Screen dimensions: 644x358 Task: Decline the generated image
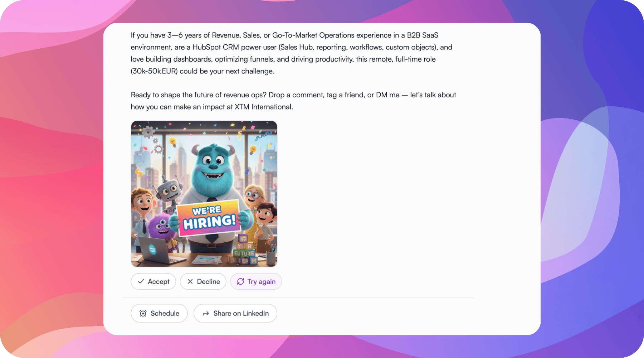pos(203,281)
